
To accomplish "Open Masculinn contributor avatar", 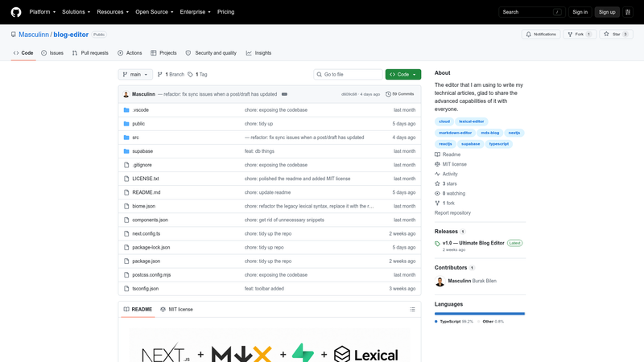I will [440, 281].
